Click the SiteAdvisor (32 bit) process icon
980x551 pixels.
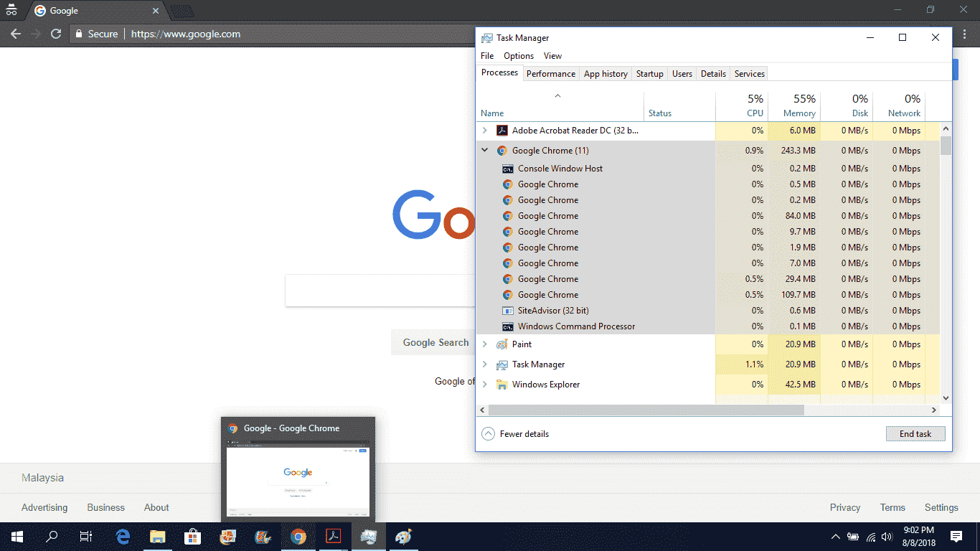[507, 311]
